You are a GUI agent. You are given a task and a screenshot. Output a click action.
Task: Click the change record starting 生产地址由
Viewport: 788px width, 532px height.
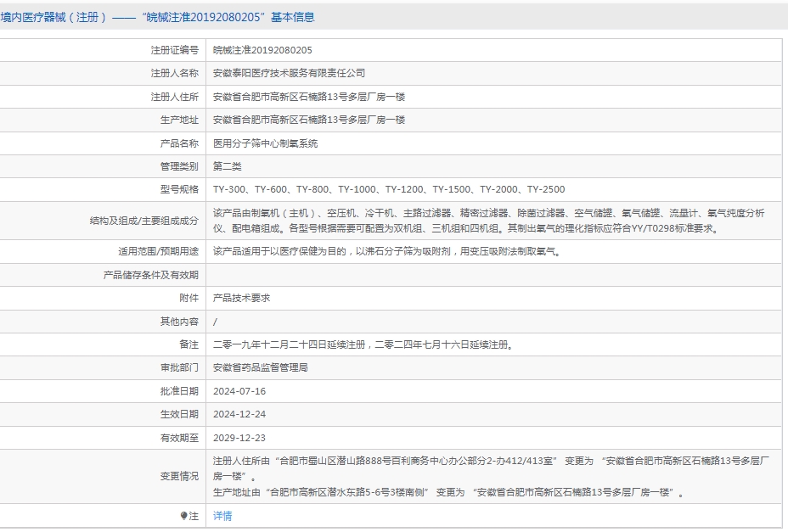pos(448,493)
